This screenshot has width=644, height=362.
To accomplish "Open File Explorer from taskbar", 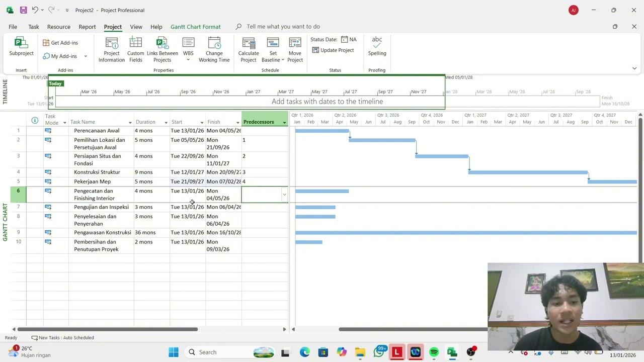I will pyautogui.click(x=360, y=352).
